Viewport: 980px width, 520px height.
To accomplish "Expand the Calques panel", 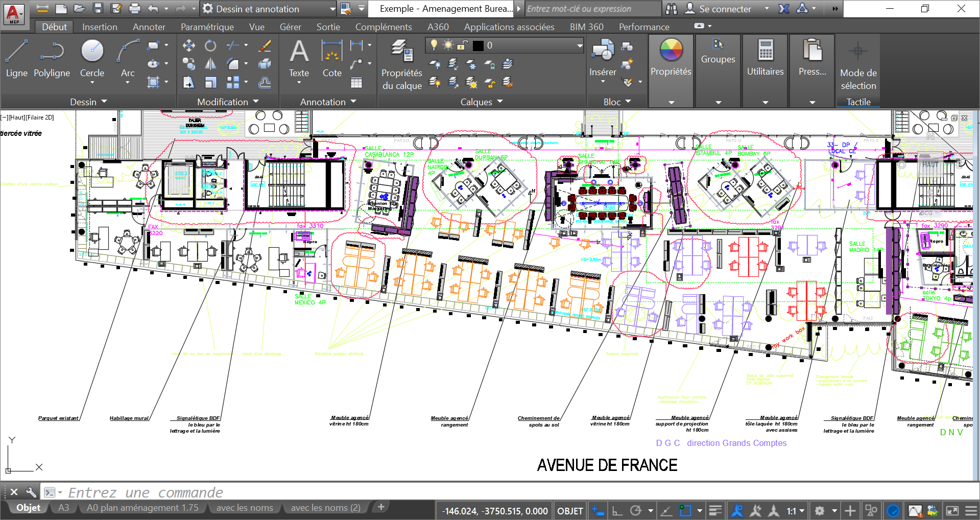I will (x=482, y=102).
